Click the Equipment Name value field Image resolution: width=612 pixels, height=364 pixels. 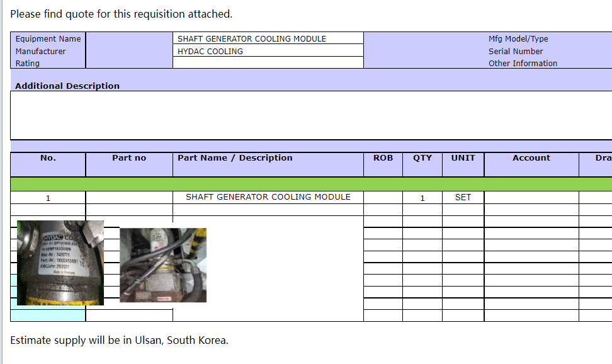click(x=268, y=38)
